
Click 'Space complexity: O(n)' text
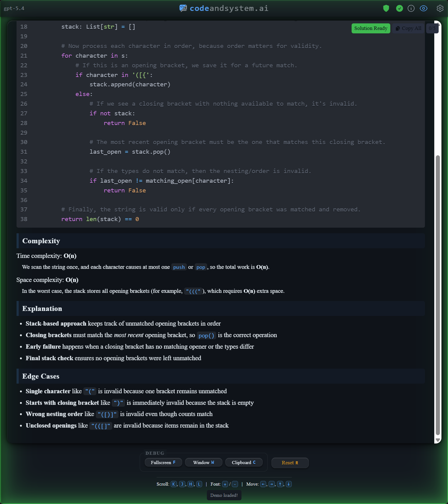pos(47,280)
